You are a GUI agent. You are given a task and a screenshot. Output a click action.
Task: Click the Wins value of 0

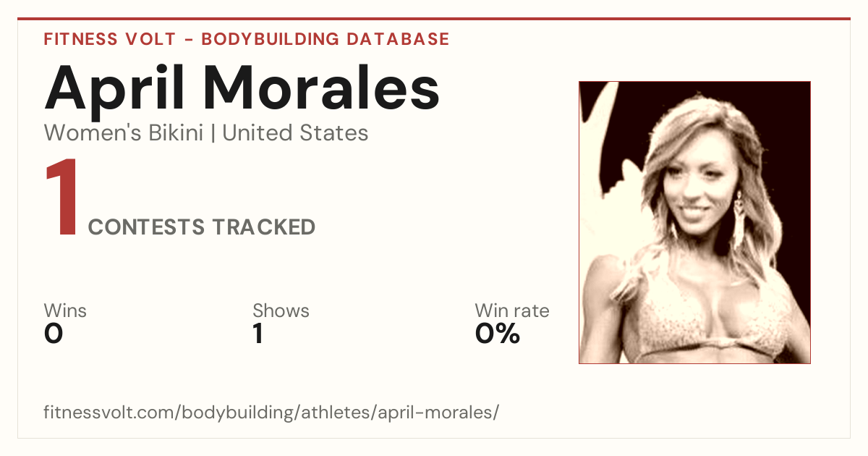click(54, 334)
